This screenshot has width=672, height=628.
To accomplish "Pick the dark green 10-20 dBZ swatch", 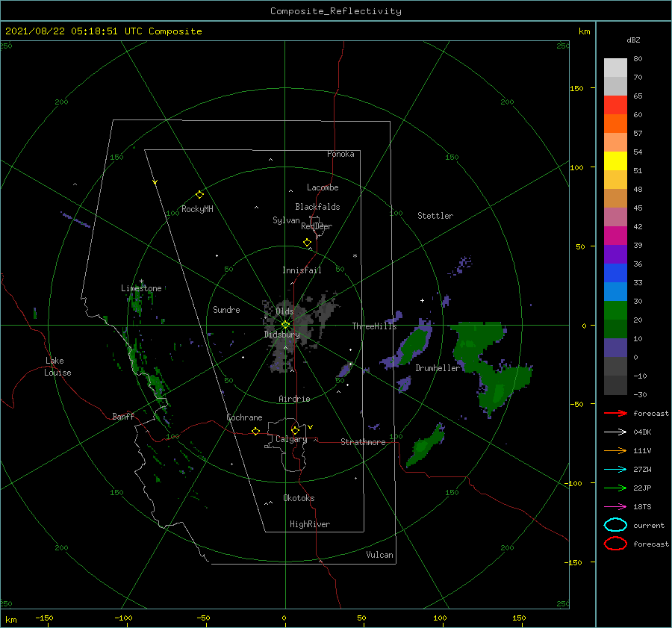I will coord(615,329).
